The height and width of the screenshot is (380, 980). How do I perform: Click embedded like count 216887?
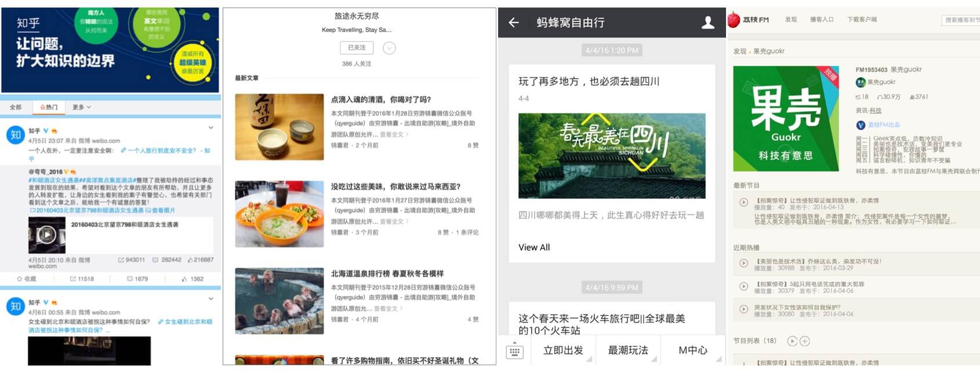click(x=200, y=260)
